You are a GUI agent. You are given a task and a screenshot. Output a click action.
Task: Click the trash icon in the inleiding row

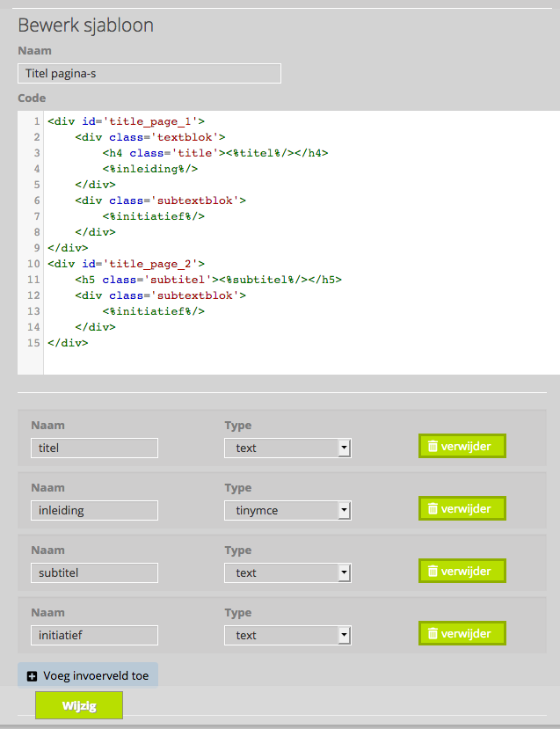pyautogui.click(x=433, y=509)
